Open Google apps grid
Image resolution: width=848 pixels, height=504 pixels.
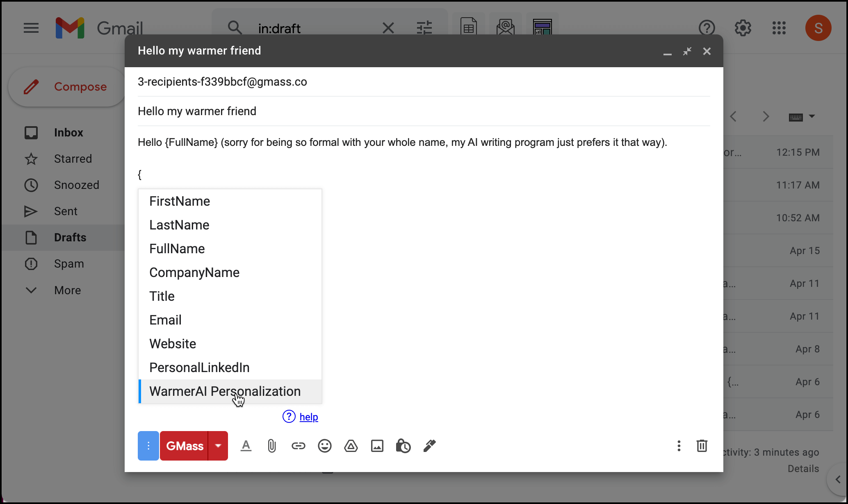(x=779, y=28)
